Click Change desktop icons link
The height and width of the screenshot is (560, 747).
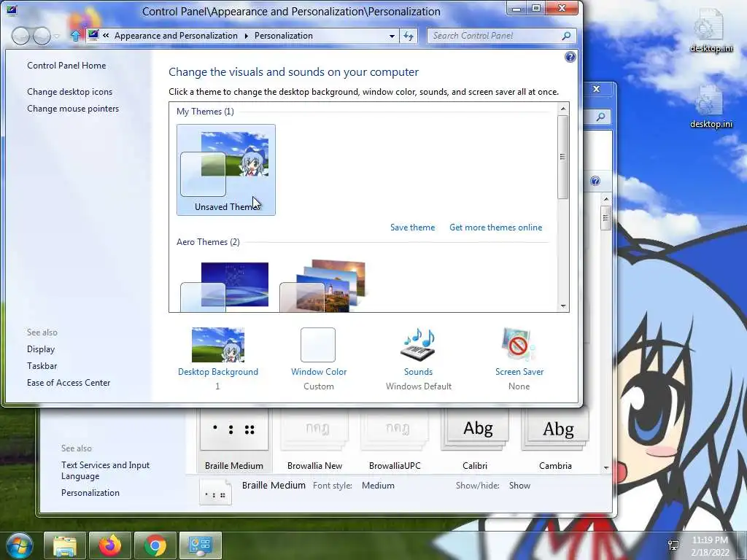click(69, 91)
